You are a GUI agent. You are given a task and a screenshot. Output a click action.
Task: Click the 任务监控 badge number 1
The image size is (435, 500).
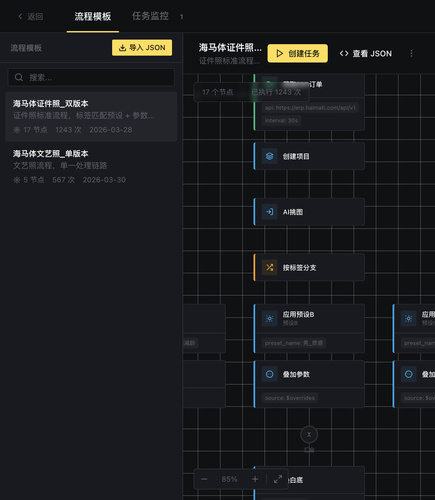pos(181,17)
